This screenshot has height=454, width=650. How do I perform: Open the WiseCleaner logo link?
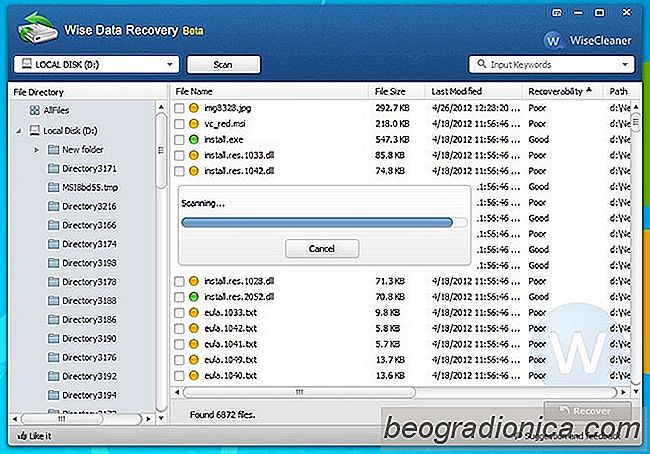587,40
